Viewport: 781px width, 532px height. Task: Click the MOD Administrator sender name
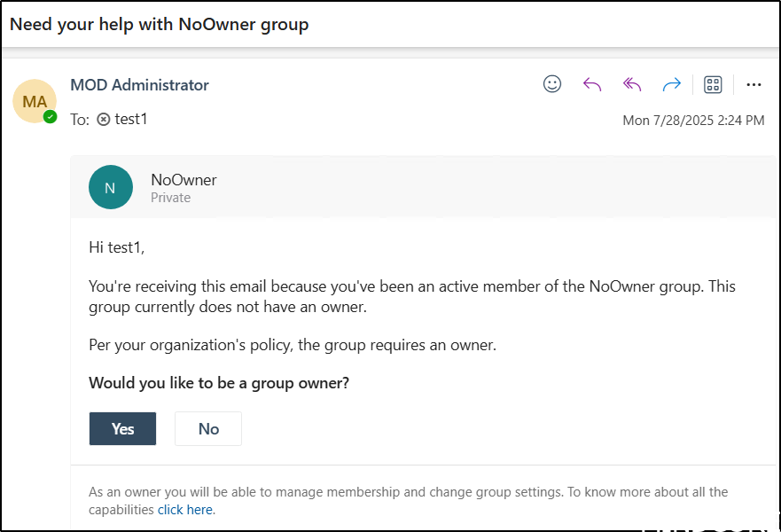(x=139, y=85)
